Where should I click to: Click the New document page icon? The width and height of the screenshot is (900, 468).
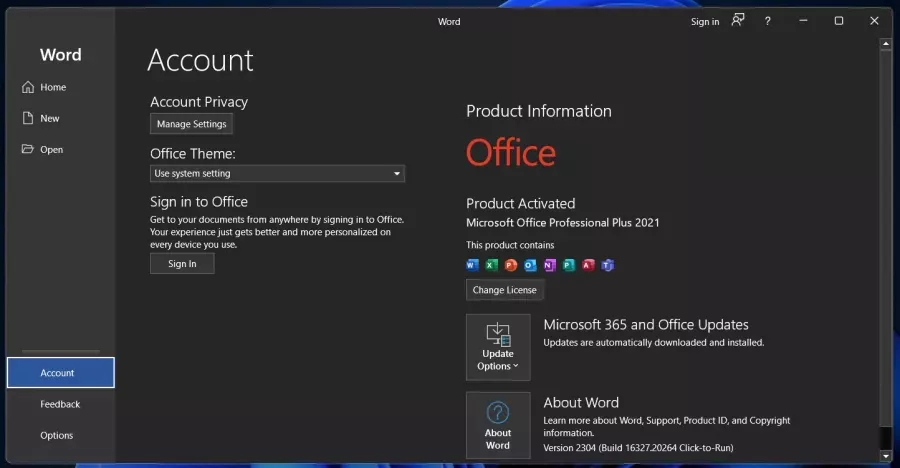click(x=28, y=118)
